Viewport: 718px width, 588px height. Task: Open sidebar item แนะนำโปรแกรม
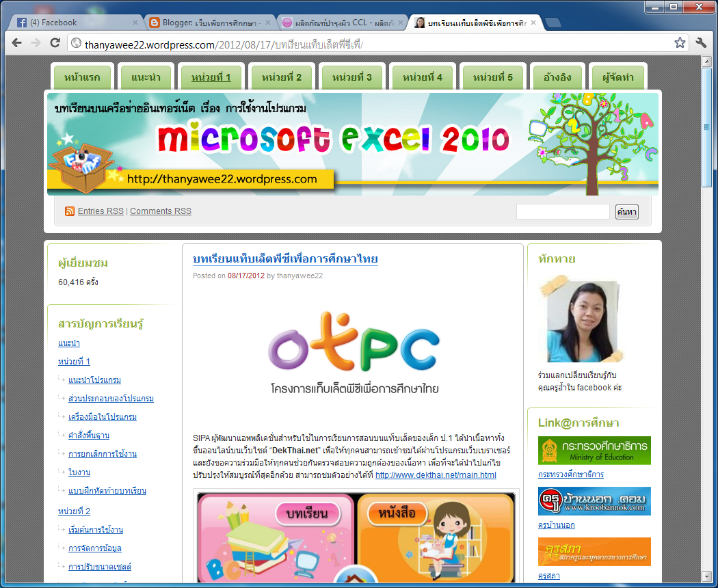[x=95, y=380]
